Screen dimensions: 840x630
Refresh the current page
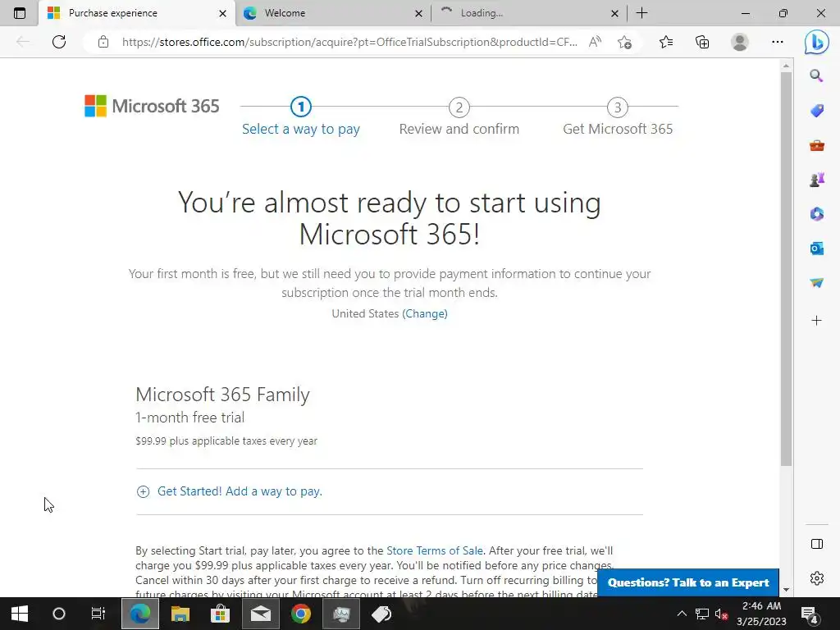(x=59, y=42)
